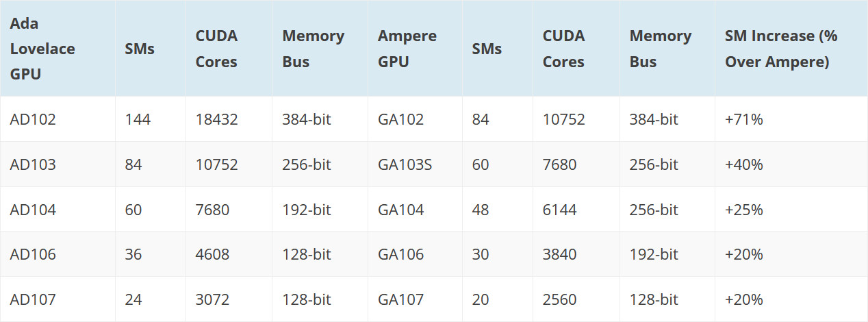868x322 pixels.
Task: Click the GA102 cell
Action: click(x=400, y=119)
